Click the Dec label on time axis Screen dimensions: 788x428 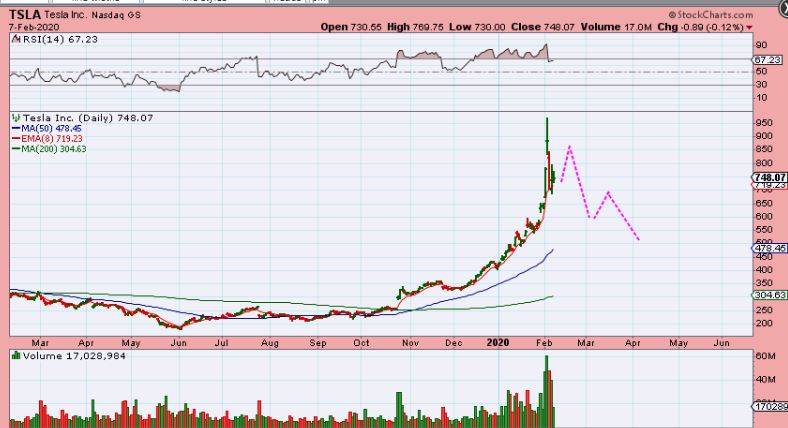(x=453, y=343)
